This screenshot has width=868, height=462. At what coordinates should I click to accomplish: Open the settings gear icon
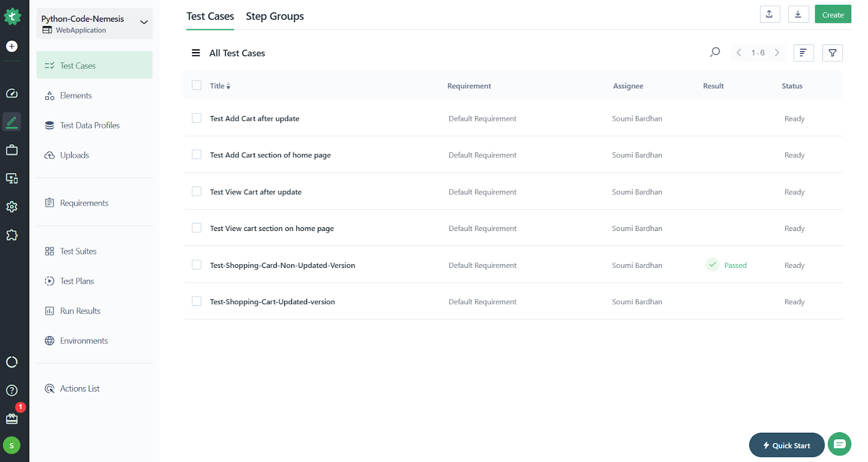pos(12,207)
